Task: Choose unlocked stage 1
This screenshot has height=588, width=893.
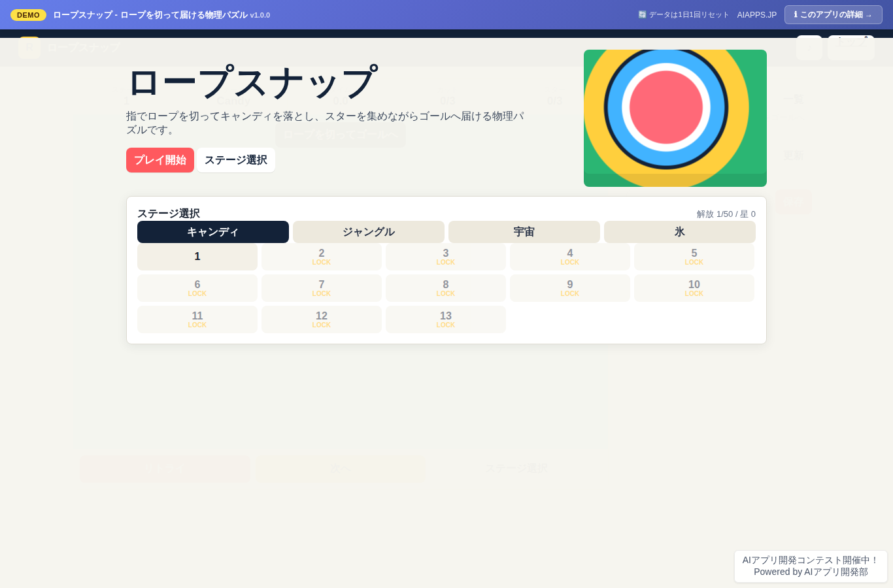Action: pos(197,257)
